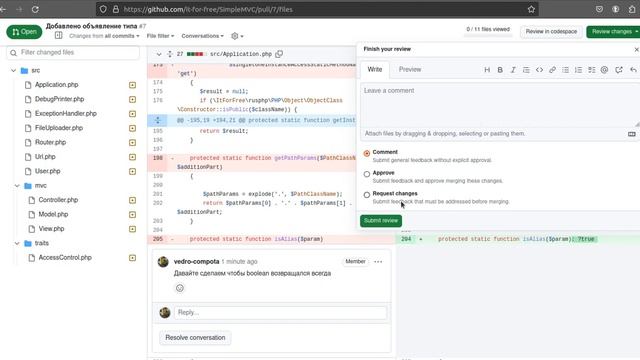This screenshot has height=360, width=640.
Task: Open comment options menu (three dots)
Action: pos(378,262)
